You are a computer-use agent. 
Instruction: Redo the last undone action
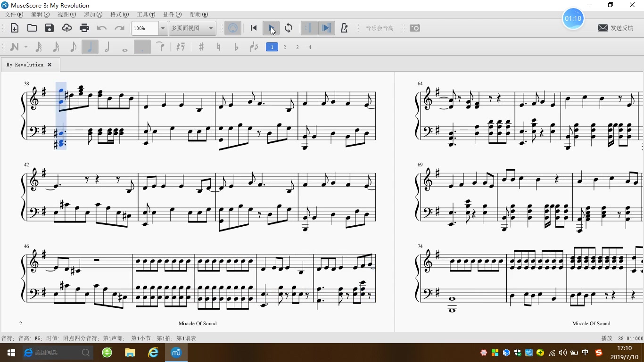(119, 28)
